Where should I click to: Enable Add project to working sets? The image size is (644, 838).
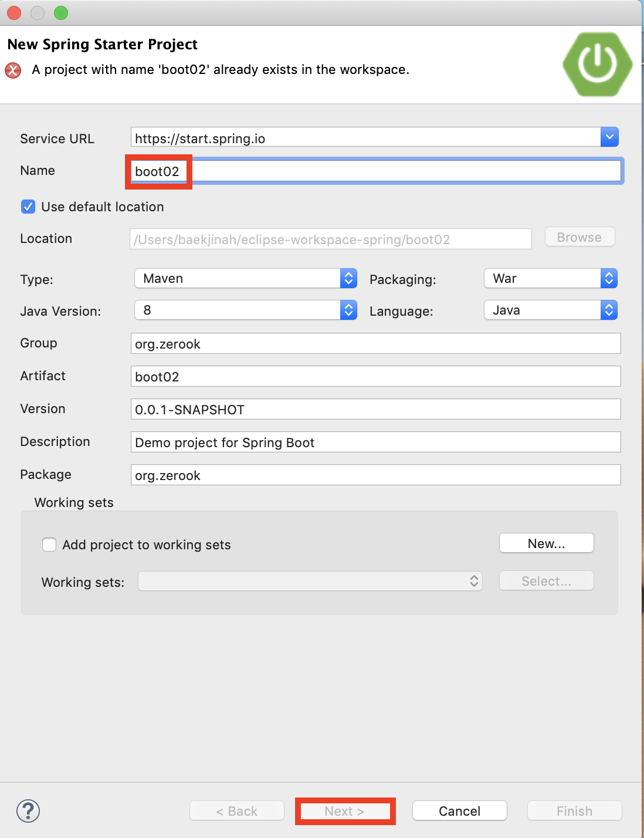tap(49, 545)
